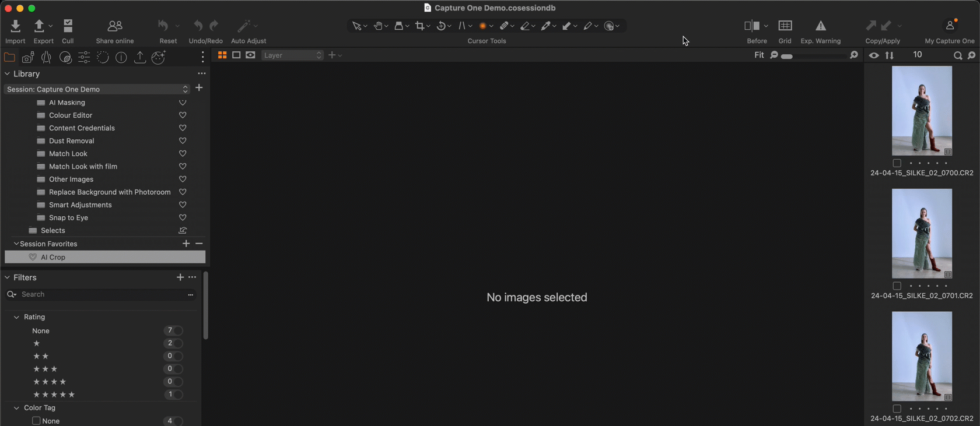Add a new Session Favorite with plus
The width and height of the screenshot is (980, 426).
(x=186, y=244)
